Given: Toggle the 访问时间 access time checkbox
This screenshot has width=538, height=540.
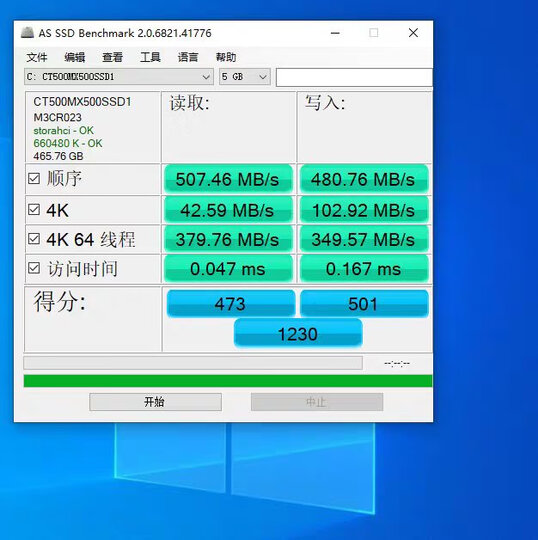Looking at the screenshot, I should pos(34,268).
